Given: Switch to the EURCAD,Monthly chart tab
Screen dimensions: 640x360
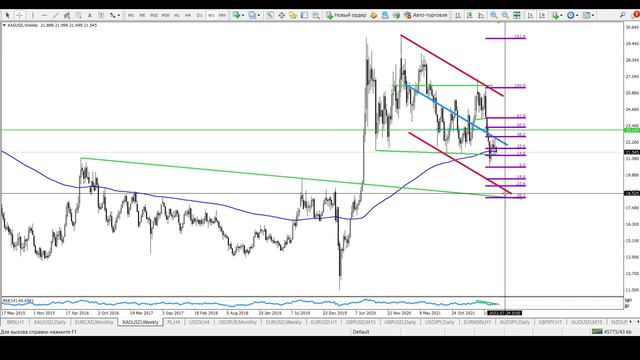Looking at the screenshot, I should [x=94, y=322].
